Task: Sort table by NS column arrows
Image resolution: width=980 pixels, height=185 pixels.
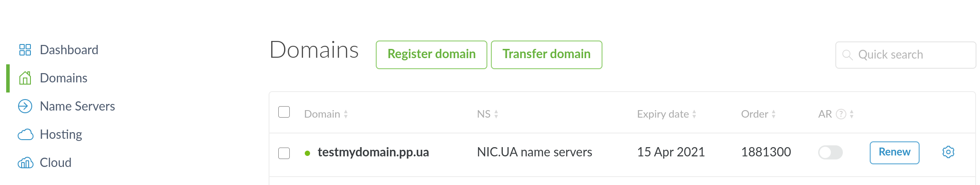Action: tap(496, 114)
